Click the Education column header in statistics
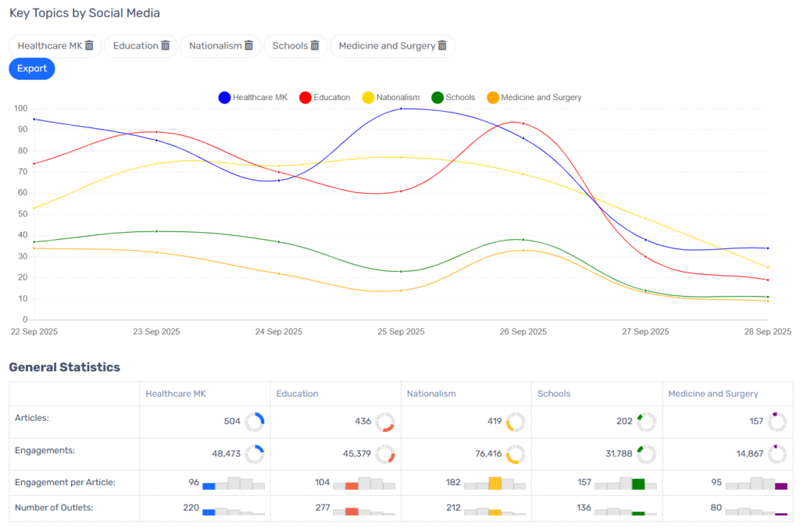Image resolution: width=800 pixels, height=532 pixels. click(x=297, y=394)
